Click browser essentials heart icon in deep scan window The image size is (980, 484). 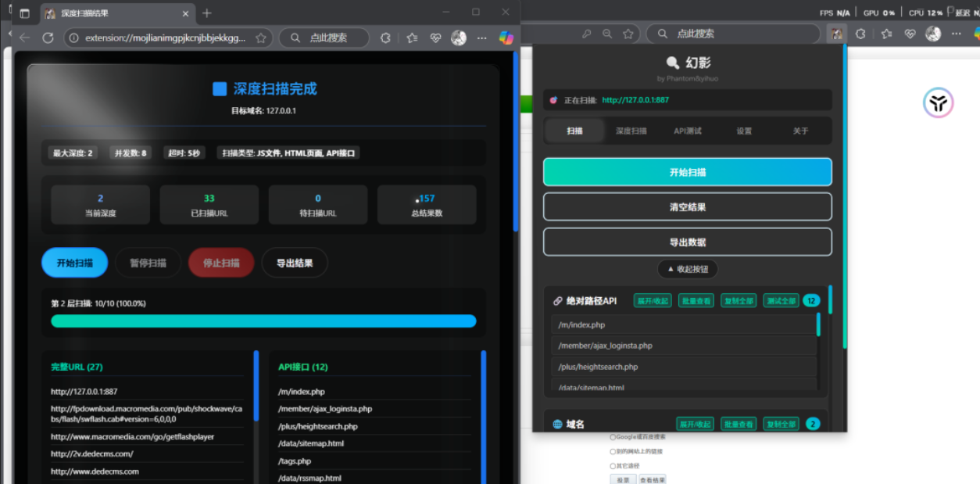coord(435,38)
